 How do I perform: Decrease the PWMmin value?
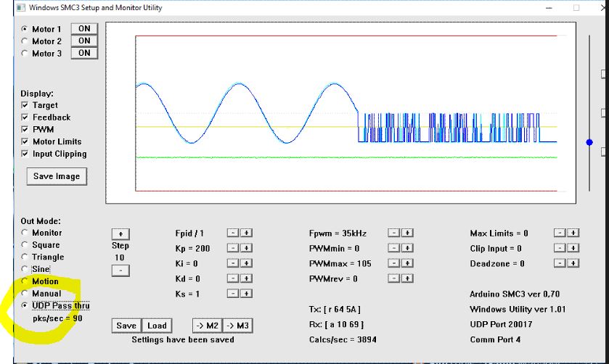point(394,248)
